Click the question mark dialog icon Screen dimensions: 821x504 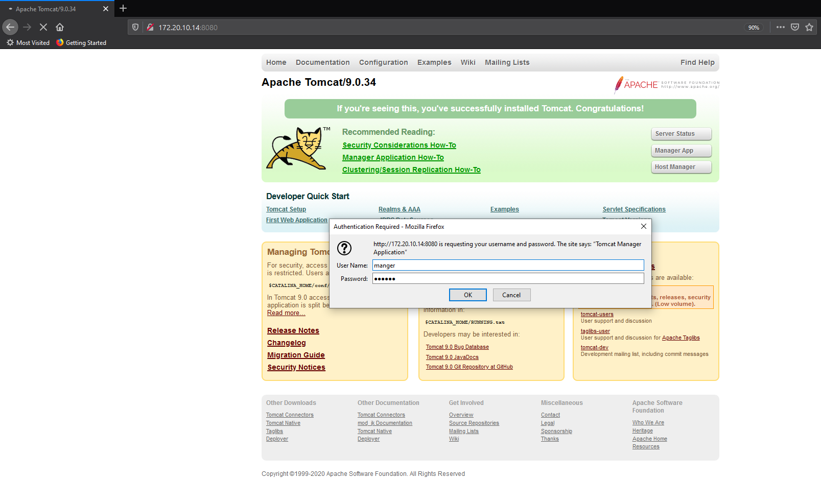pyautogui.click(x=344, y=248)
